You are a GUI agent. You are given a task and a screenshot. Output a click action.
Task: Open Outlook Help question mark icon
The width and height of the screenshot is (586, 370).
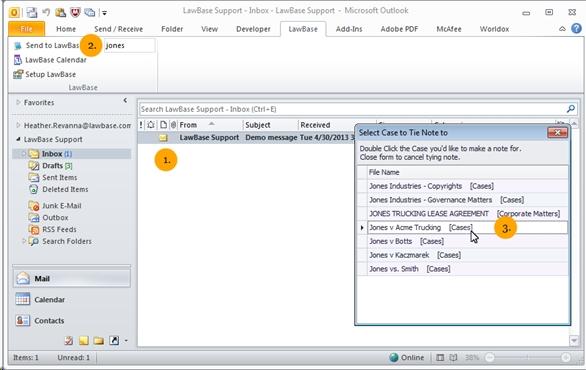[x=576, y=28]
